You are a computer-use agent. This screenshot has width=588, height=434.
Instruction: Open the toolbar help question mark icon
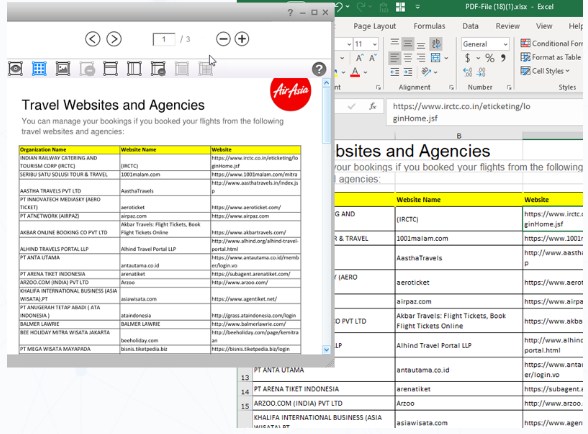pos(319,69)
